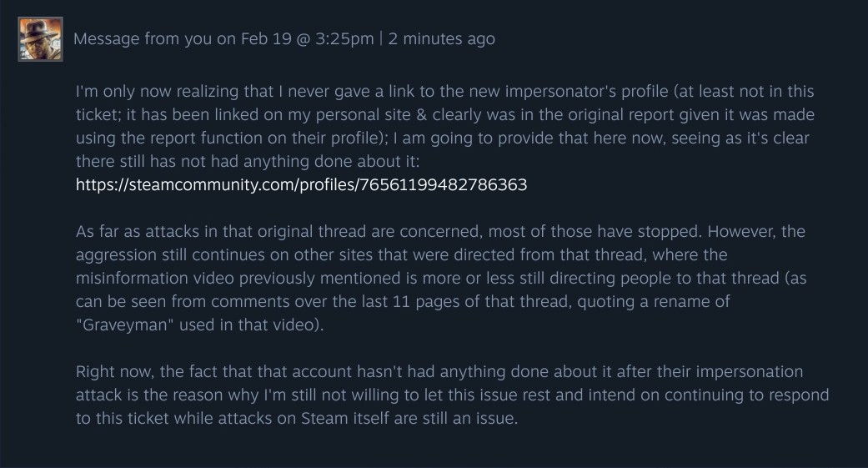
Task: Click the "2 minutes ago" timestamp
Action: point(441,39)
